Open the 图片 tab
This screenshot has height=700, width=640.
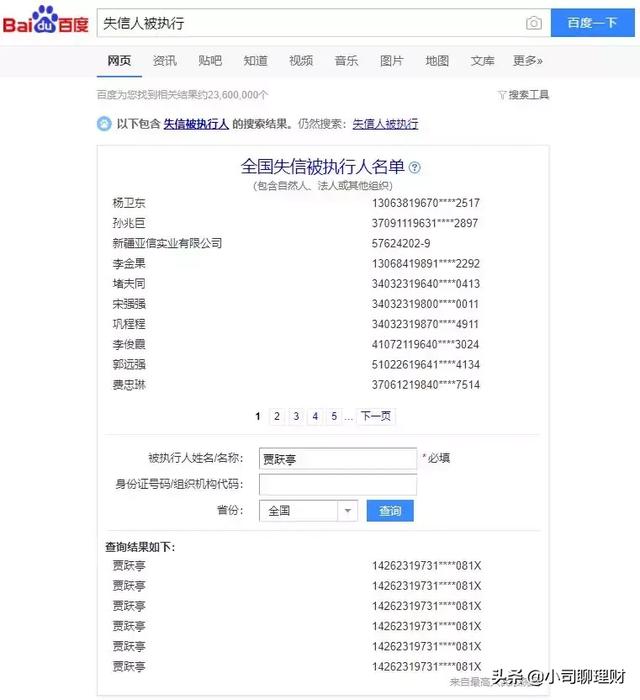click(391, 61)
